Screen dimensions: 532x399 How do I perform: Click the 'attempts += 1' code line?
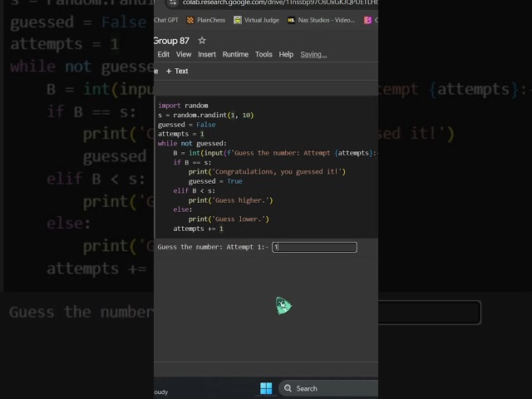point(198,229)
